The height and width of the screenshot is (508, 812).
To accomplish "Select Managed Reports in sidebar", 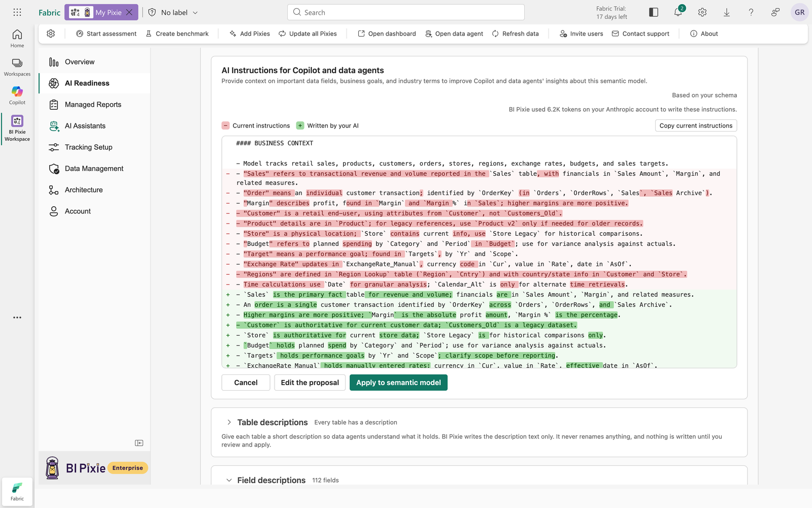I will tap(94, 105).
